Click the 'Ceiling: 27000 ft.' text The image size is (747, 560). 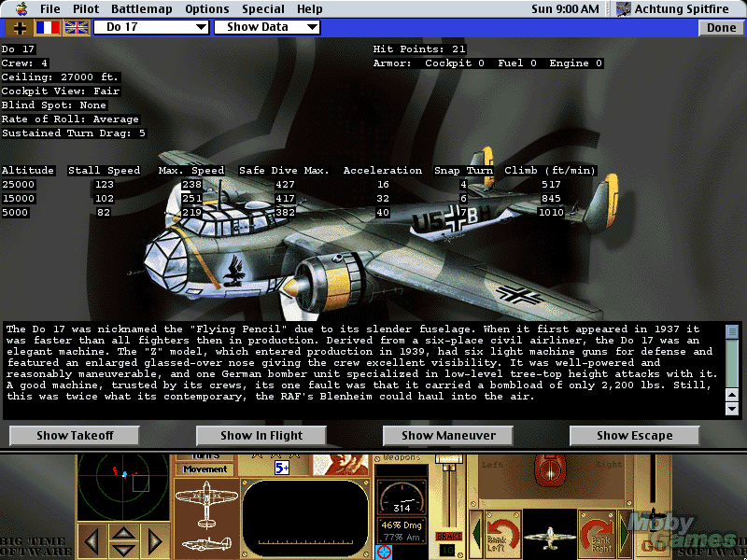(x=60, y=77)
